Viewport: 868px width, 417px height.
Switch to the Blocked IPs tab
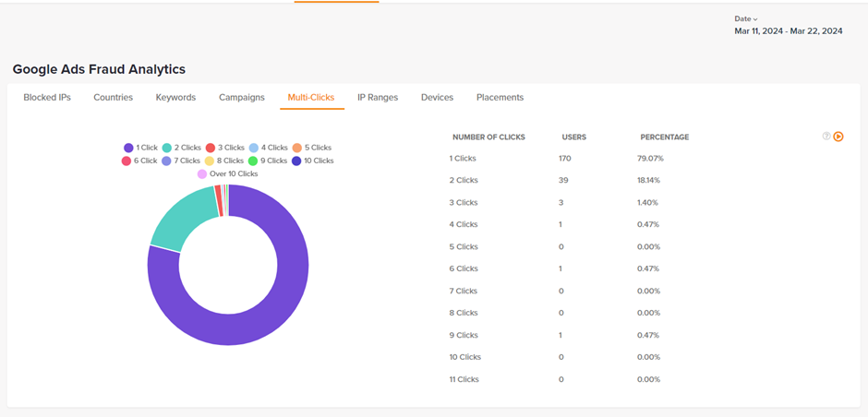pos(47,98)
